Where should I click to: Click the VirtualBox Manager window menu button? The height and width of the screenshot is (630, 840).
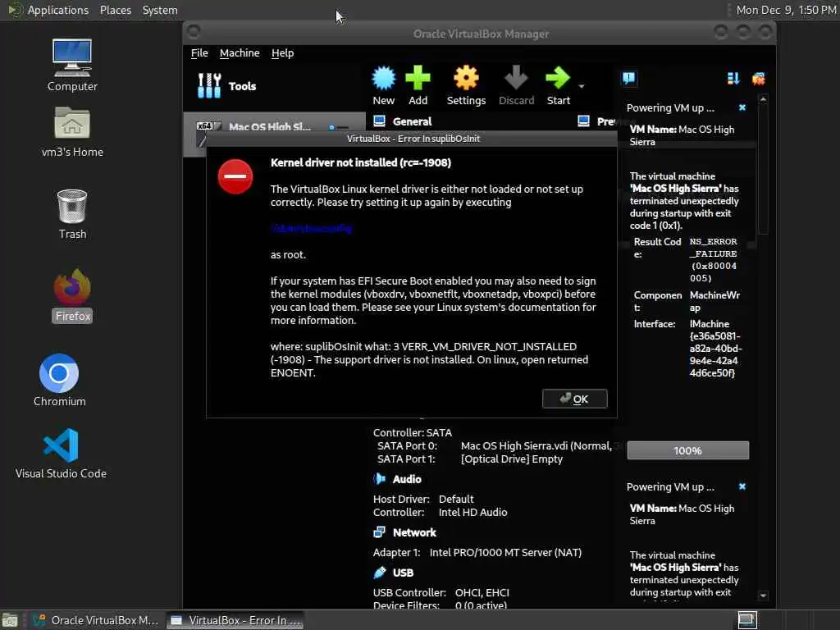[x=194, y=33]
